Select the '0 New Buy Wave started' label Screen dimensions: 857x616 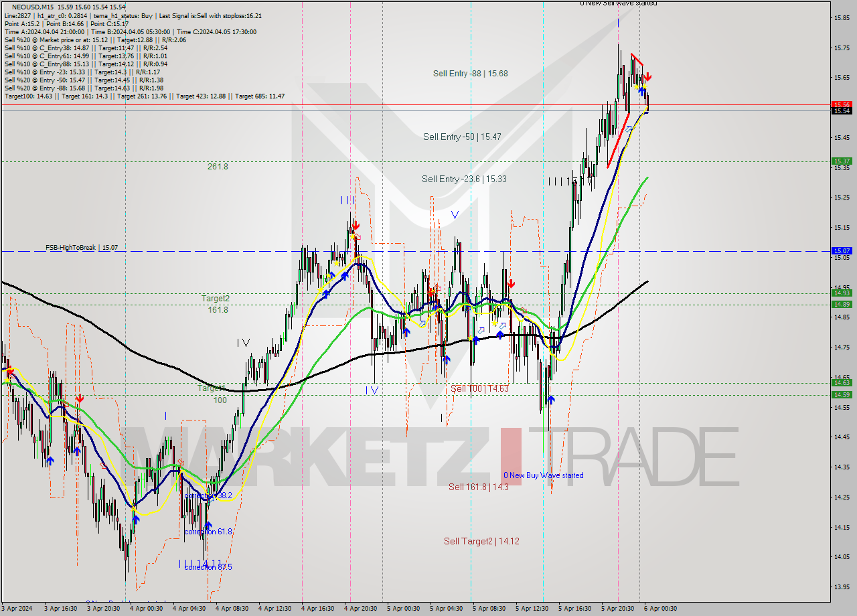(543, 475)
